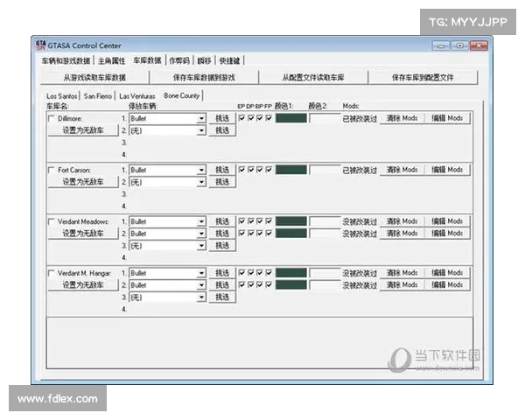Pick color 2 swatch for Verdant M. Hangar slot 1
The width and height of the screenshot is (525, 420).
pyautogui.click(x=325, y=273)
